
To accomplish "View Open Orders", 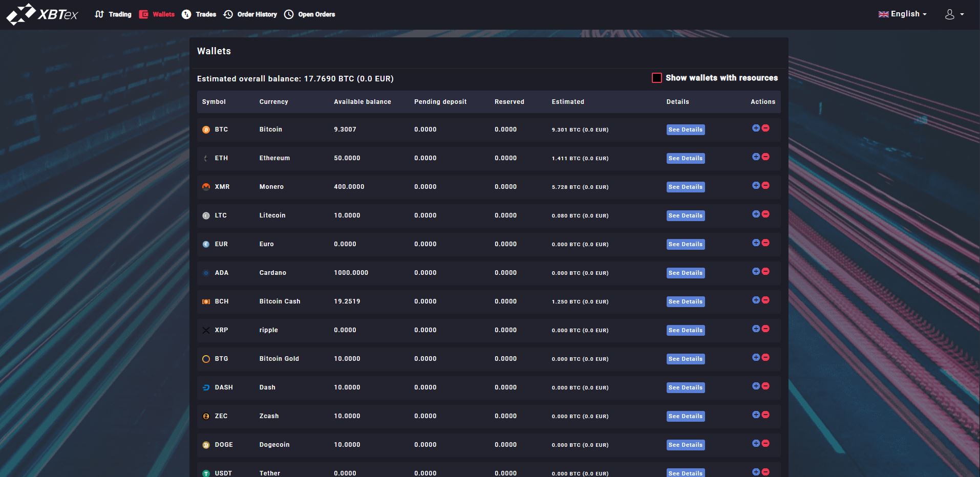I will coord(310,14).
